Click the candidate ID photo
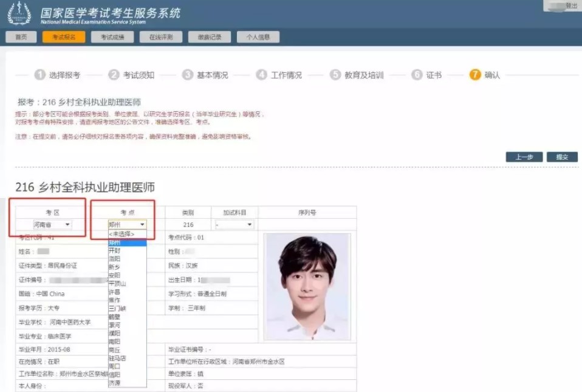 point(307,287)
